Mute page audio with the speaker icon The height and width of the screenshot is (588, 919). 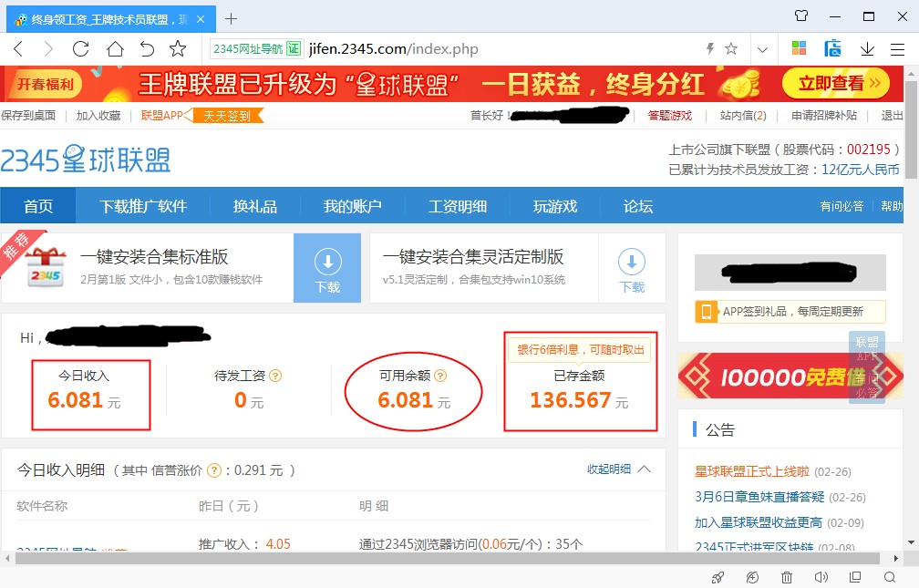pos(820,577)
